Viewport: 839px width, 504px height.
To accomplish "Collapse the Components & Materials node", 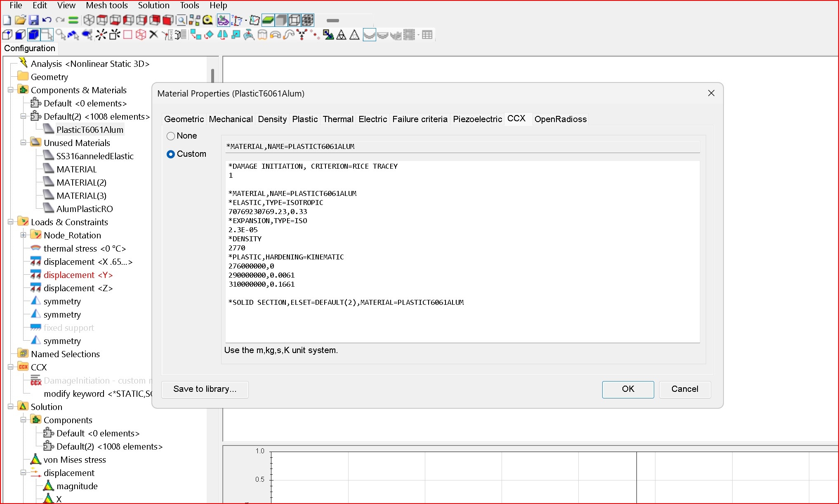I will click(11, 90).
